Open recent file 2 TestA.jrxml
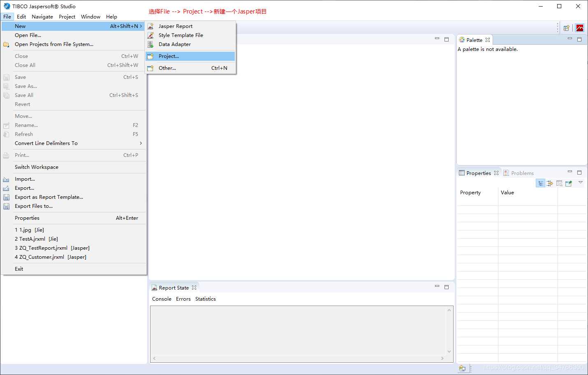588x375 pixels. (74, 239)
